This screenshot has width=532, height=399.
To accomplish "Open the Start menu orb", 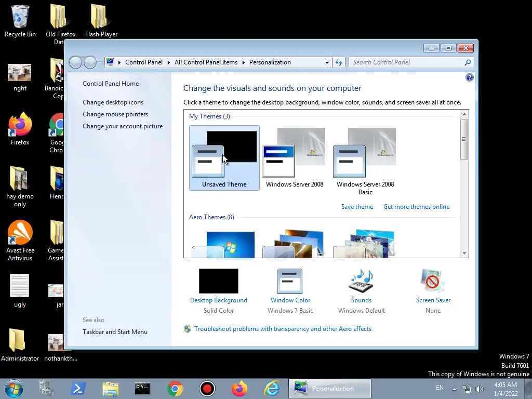I will click(x=14, y=389).
